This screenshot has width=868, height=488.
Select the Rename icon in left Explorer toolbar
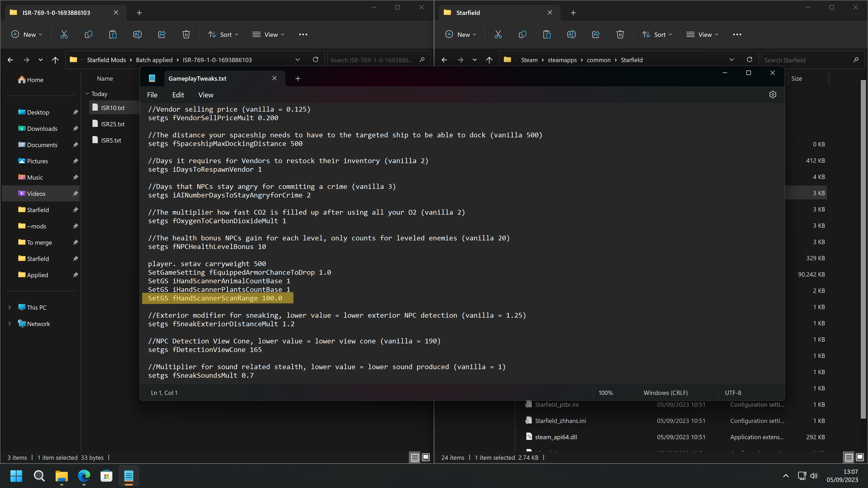(137, 34)
